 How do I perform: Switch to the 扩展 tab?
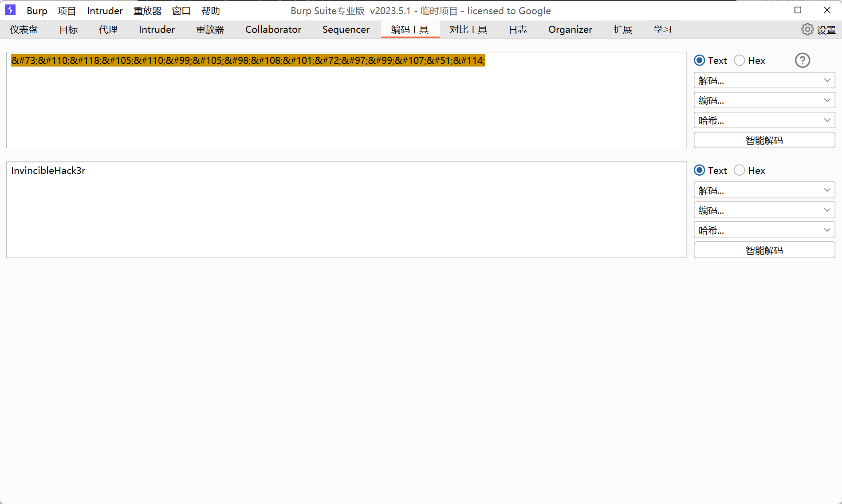pyautogui.click(x=623, y=29)
